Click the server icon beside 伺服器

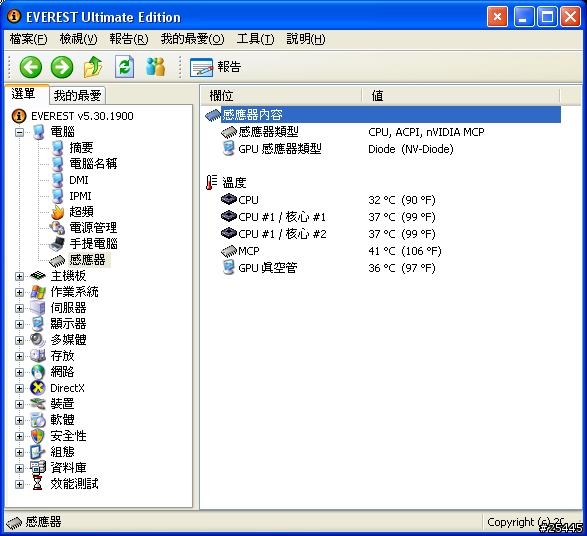click(x=37, y=308)
